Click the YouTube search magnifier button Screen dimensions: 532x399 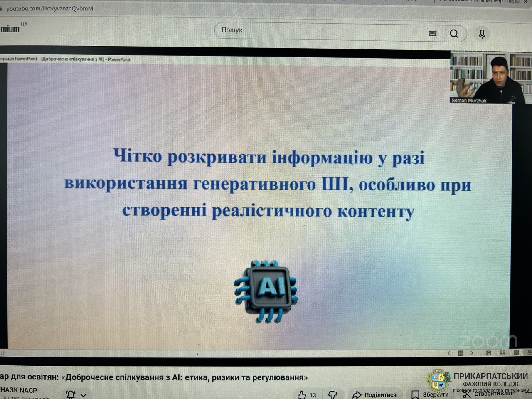[x=454, y=34]
